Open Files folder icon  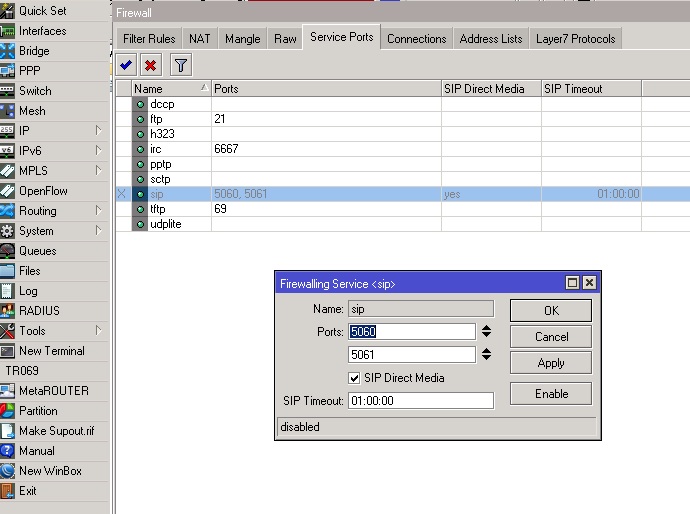point(7,271)
